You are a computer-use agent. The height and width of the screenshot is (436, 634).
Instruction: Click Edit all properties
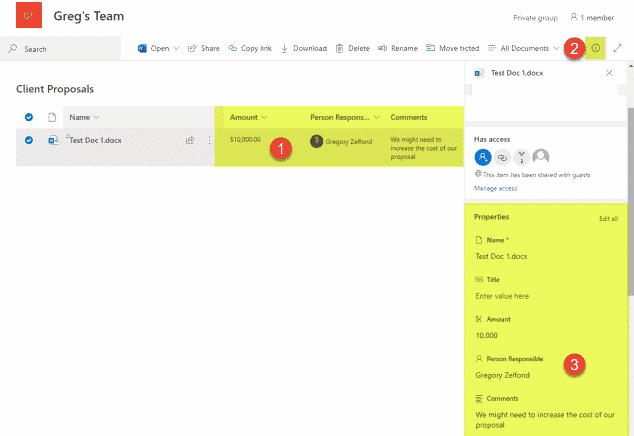tap(608, 219)
